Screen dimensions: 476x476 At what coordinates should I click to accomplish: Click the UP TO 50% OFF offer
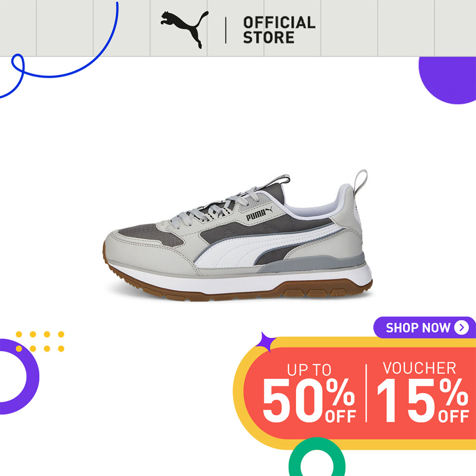point(309,393)
